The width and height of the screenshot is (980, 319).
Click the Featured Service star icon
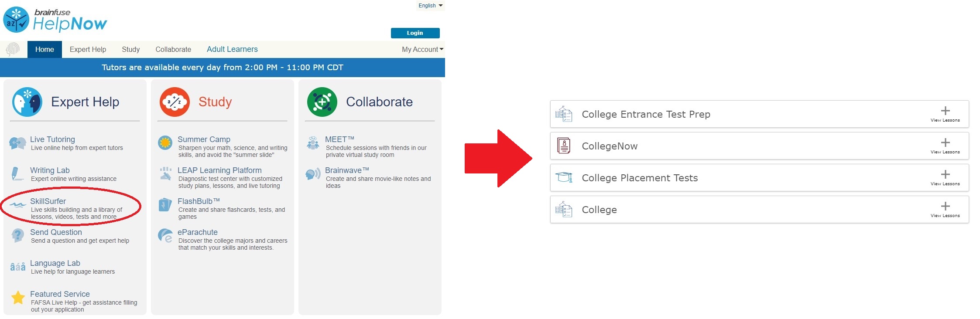coord(18,298)
